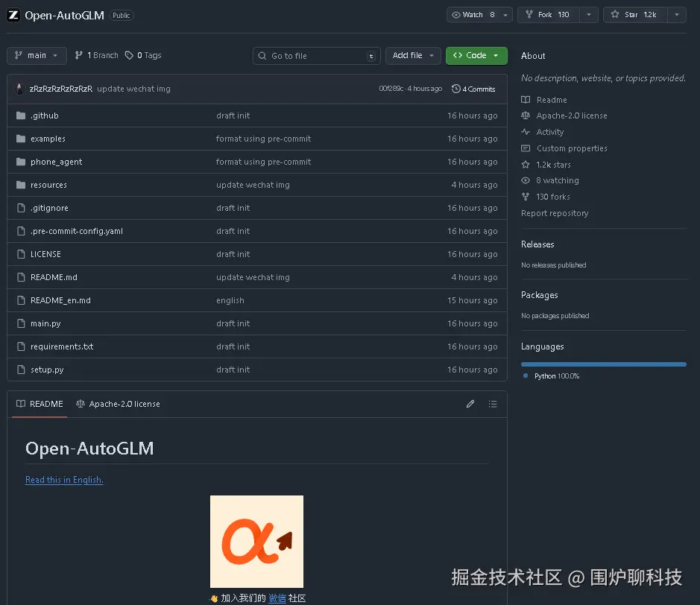Switch to the README tab

[x=40, y=404]
